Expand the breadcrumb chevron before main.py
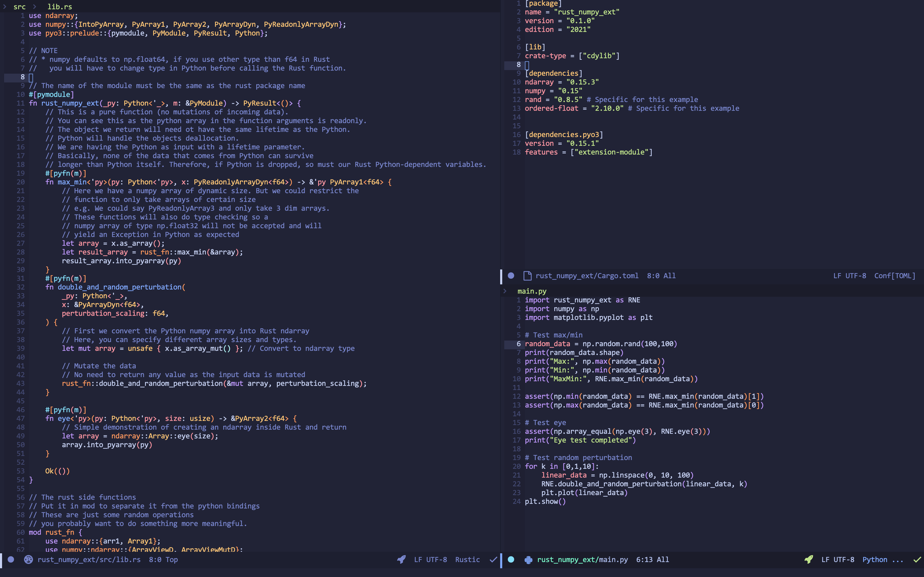This screenshot has width=924, height=577. (505, 291)
